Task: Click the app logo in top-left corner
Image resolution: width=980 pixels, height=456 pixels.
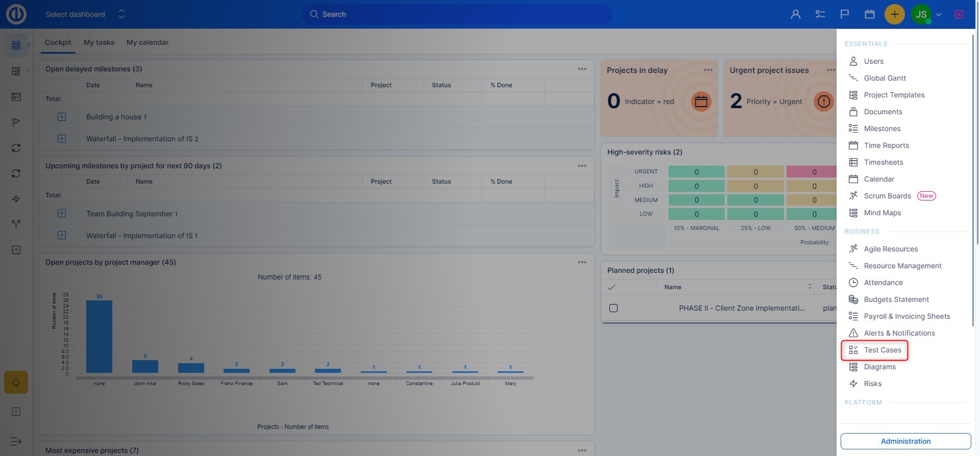Action: [16, 14]
